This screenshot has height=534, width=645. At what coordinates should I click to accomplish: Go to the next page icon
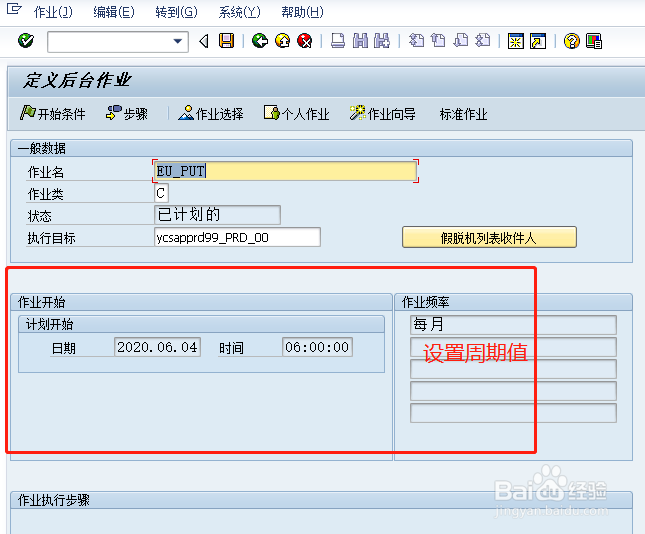pyautogui.click(x=460, y=41)
